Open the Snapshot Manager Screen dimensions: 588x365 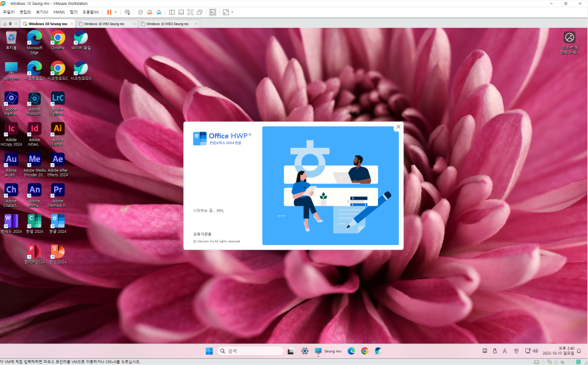(159, 12)
